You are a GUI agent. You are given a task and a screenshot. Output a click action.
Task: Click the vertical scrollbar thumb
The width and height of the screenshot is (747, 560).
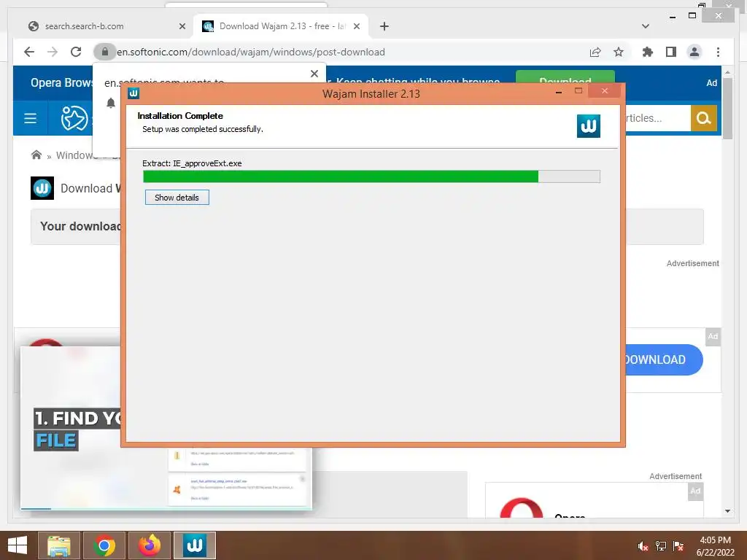pyautogui.click(x=727, y=108)
